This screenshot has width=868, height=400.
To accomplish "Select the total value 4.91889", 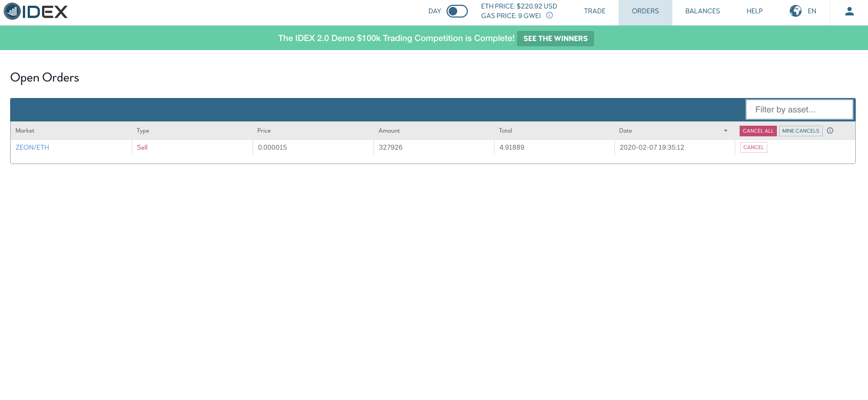I will tap(512, 148).
